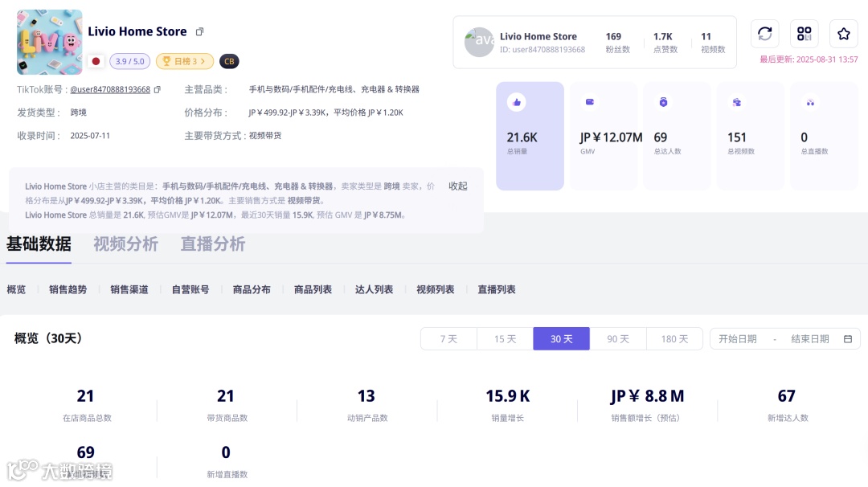The height and width of the screenshot is (487, 868).
Task: Jump to the 商品分布 section
Action: point(252,289)
